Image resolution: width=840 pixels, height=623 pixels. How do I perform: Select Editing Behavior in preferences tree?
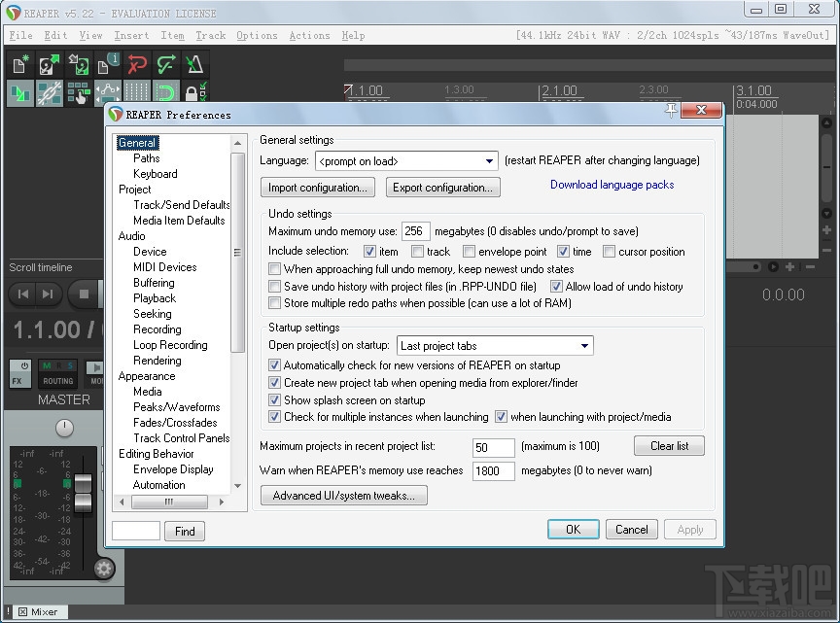click(x=156, y=454)
